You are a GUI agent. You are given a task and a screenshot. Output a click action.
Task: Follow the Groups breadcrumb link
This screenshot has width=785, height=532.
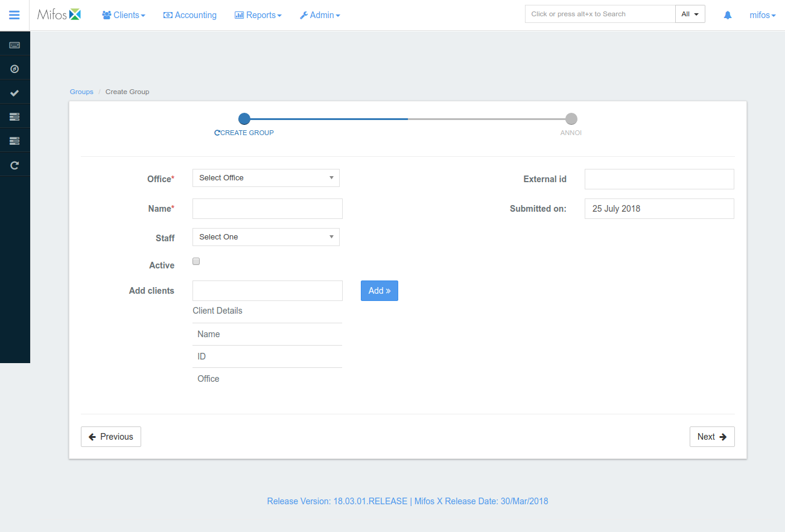coord(81,91)
